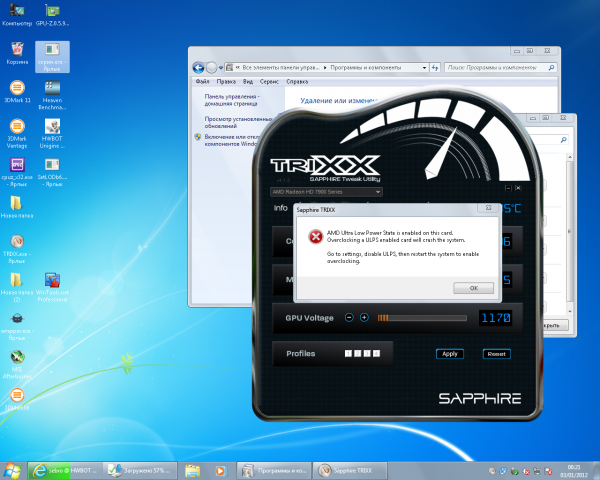Click the red error icon in the dialog
Screen dimensions: 600x480
coord(316,237)
